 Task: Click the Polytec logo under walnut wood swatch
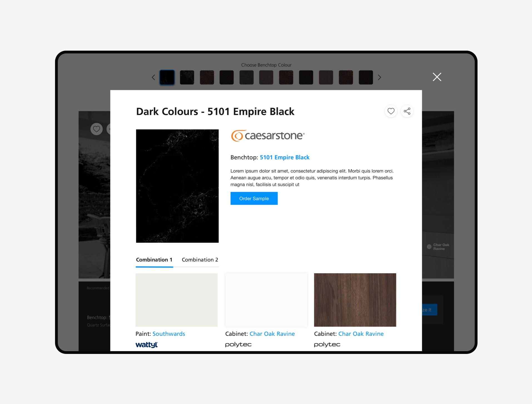coord(327,344)
